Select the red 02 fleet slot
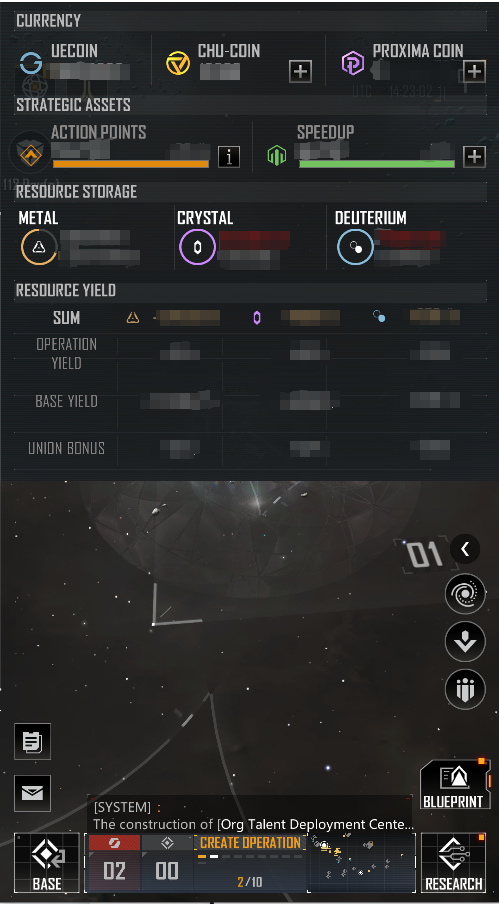The image size is (499, 904). 114,863
